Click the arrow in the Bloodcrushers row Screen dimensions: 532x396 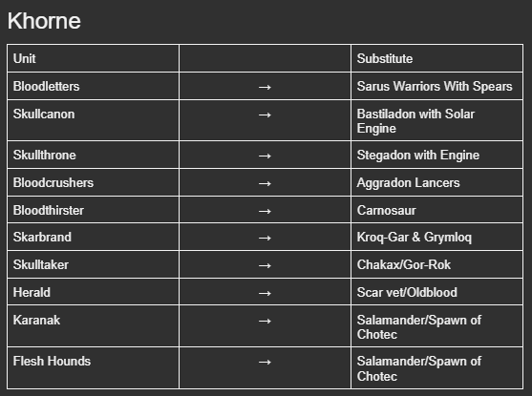pos(265,184)
